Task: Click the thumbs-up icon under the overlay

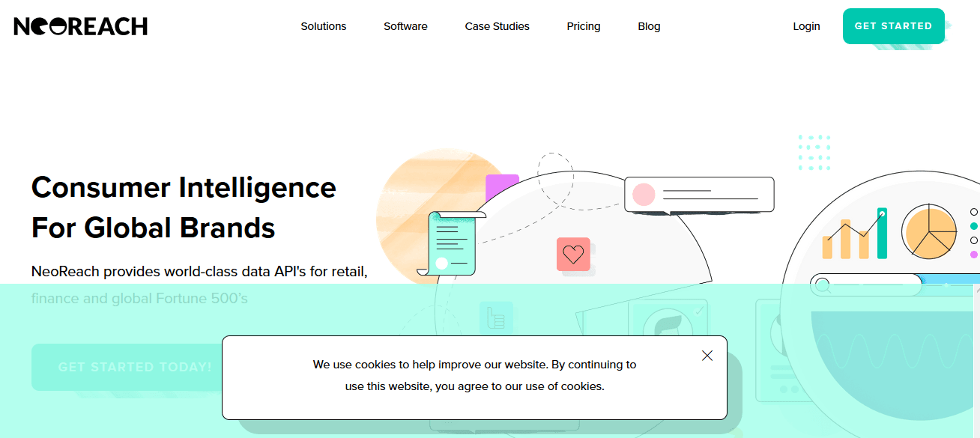Action: point(495,317)
